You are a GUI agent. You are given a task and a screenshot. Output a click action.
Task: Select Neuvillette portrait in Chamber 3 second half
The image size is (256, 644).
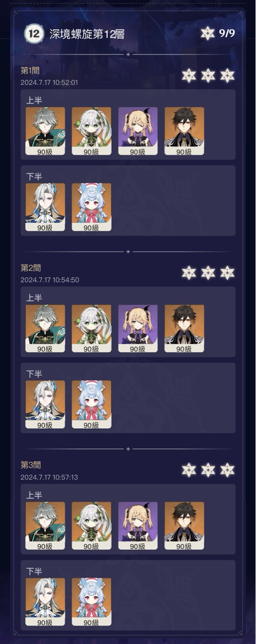point(45,602)
